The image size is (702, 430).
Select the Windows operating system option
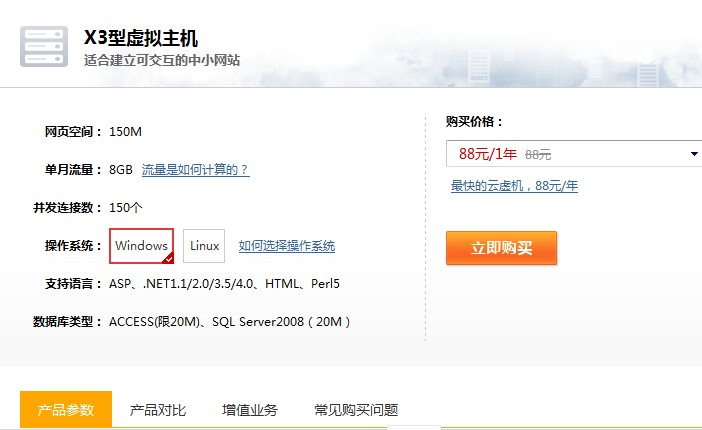coord(141,246)
